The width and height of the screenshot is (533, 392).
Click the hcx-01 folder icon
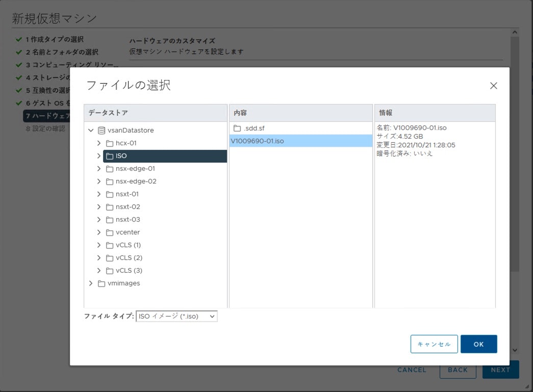click(x=110, y=143)
